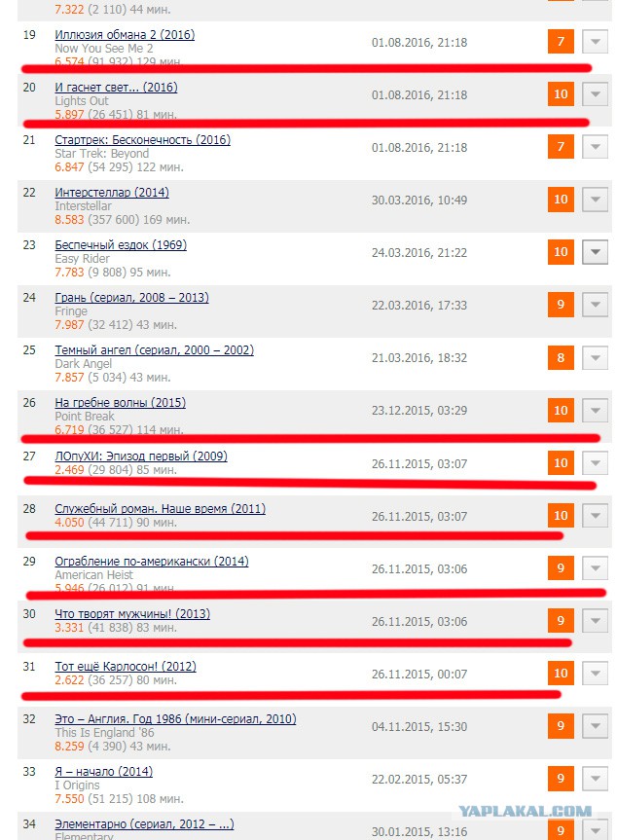This screenshot has width=617, height=840.
Task: Open the Элементарно (сериал, 2012 – ...) link
Action: [x=144, y=823]
